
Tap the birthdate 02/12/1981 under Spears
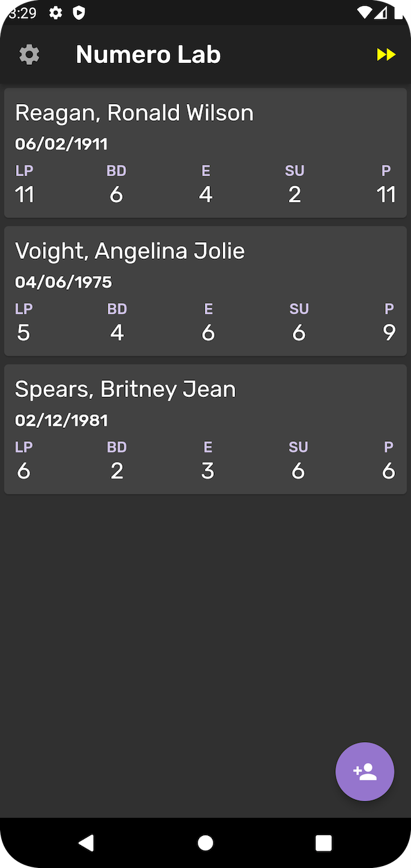(x=62, y=420)
